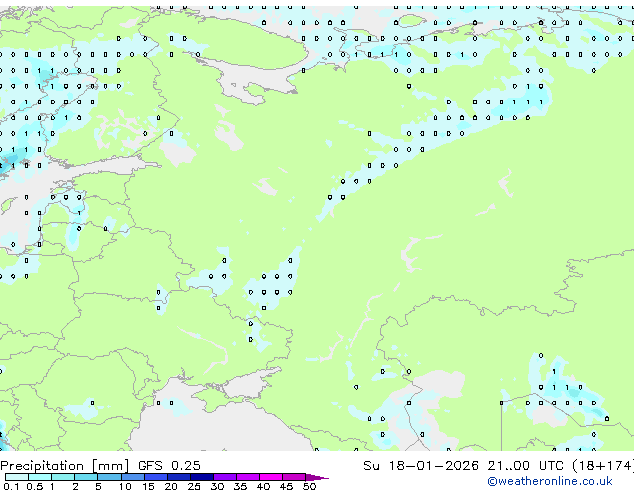The height and width of the screenshot is (490, 634).
Task: Pick the 20–25 mm legend swatch
Action: (178, 477)
